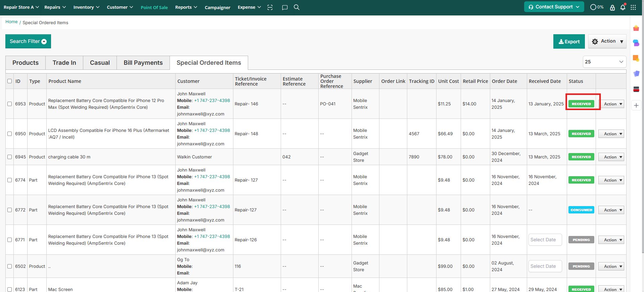Open Action dropdown for item 6502
Image resolution: width=644 pixels, height=292 pixels.
pyautogui.click(x=611, y=266)
